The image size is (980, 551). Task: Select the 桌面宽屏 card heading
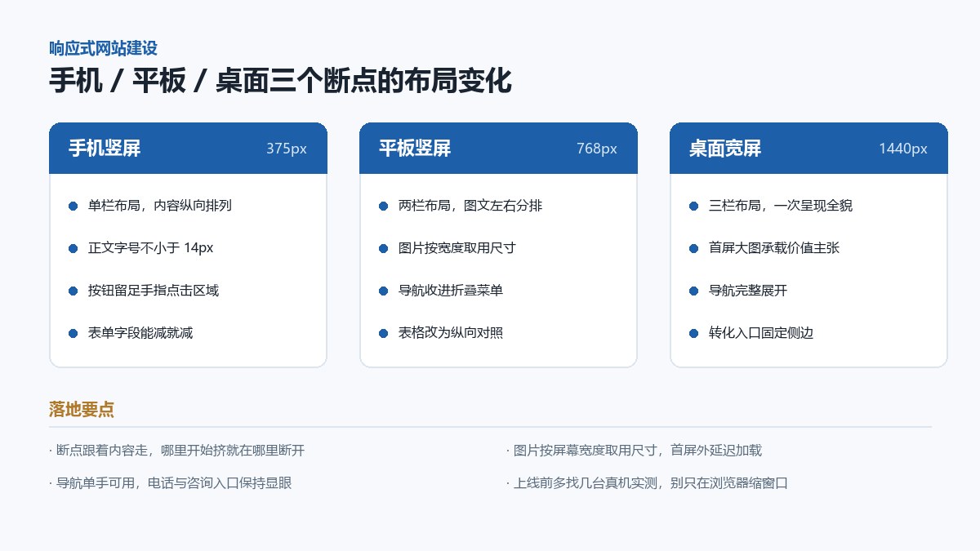(x=725, y=149)
